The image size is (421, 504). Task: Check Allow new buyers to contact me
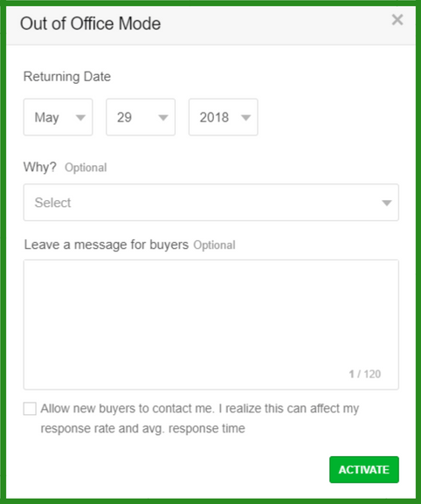point(30,409)
